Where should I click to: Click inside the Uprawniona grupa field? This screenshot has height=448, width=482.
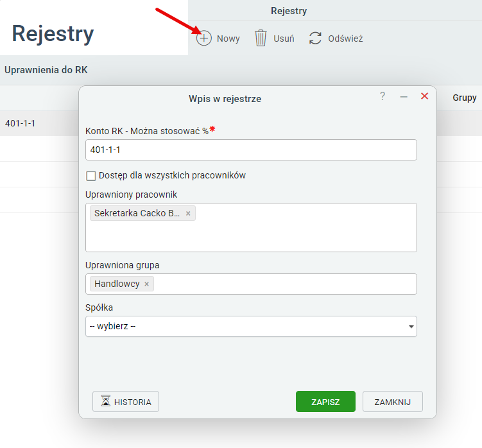(251, 284)
